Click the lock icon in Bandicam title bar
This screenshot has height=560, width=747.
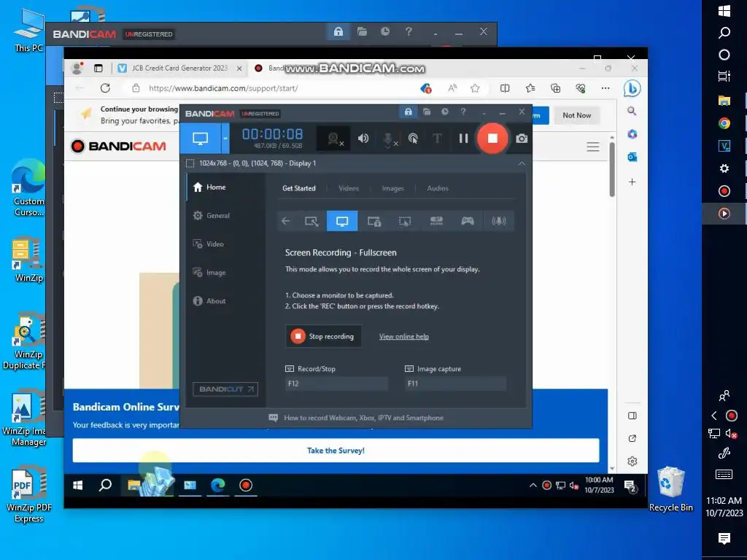pyautogui.click(x=409, y=112)
